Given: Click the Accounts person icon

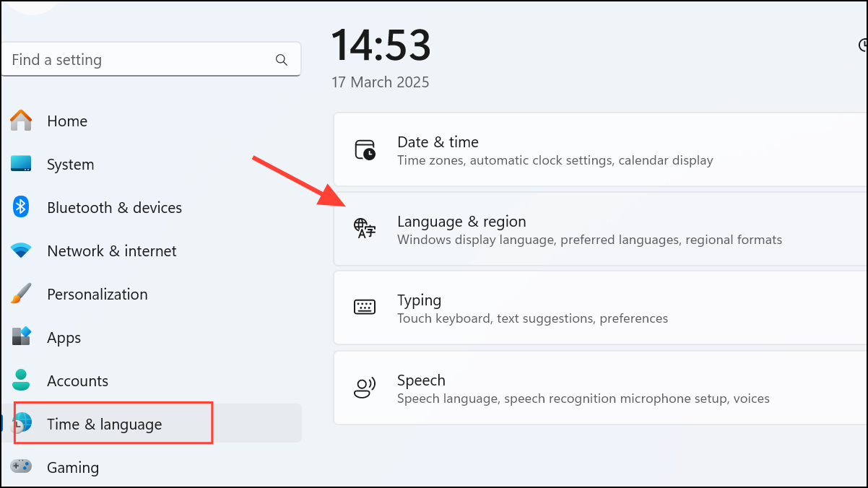Looking at the screenshot, I should pos(21,380).
